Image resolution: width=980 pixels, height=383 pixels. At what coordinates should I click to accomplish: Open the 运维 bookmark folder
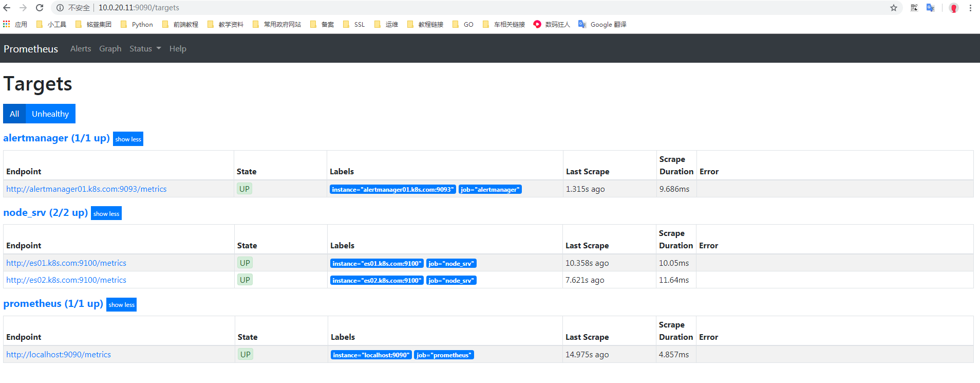pyautogui.click(x=386, y=24)
